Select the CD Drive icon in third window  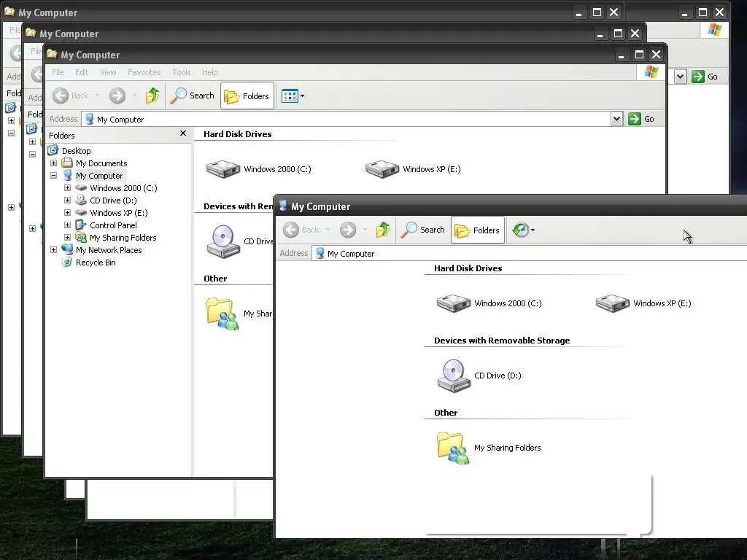coord(223,241)
